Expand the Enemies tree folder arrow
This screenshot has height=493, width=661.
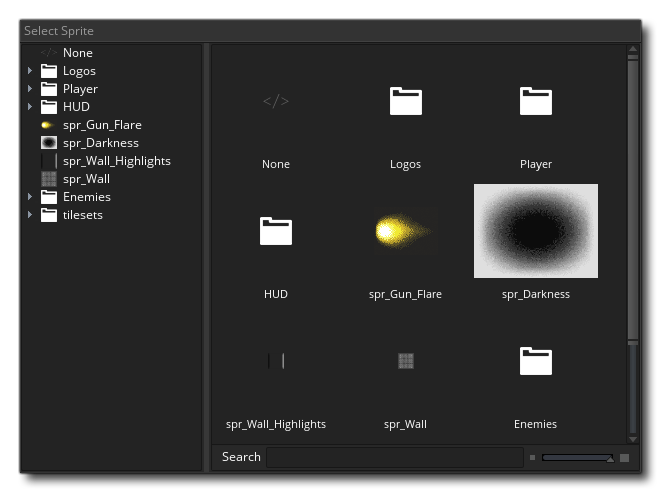(x=30, y=197)
